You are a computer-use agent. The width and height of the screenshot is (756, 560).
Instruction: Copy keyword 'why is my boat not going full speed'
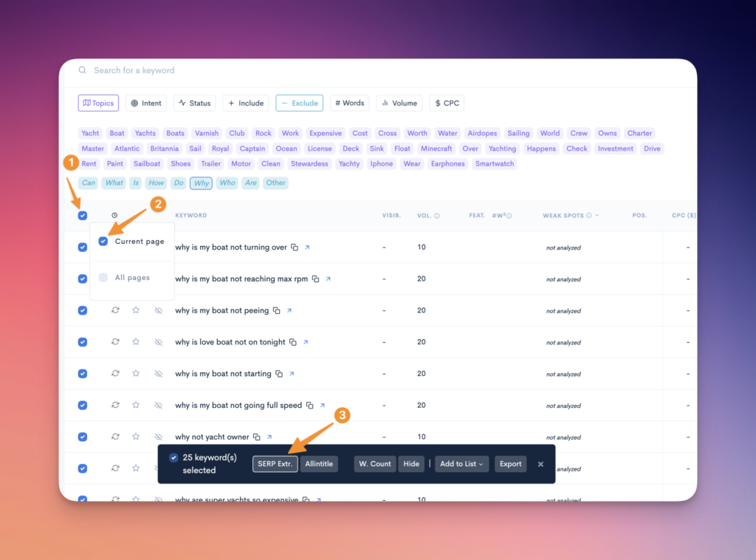click(x=310, y=406)
